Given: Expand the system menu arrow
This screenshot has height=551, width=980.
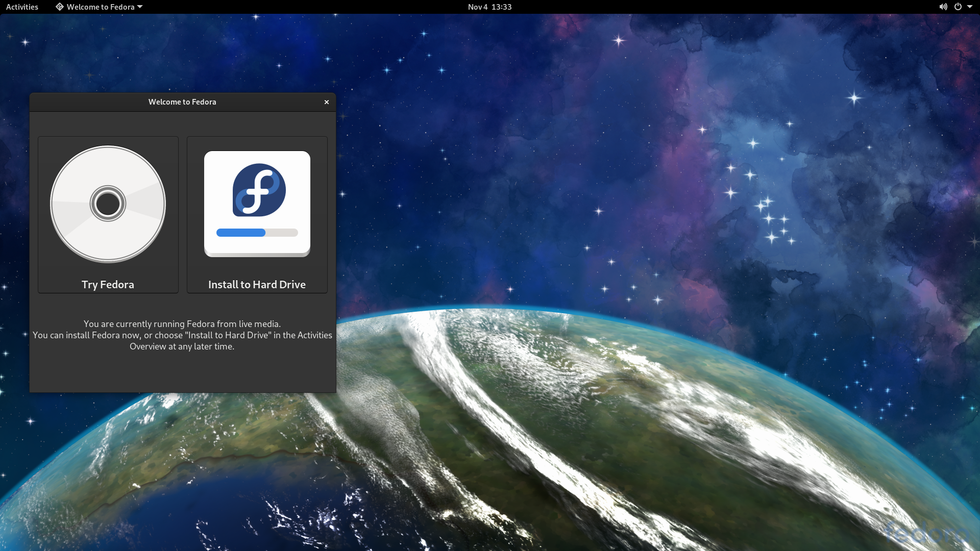Looking at the screenshot, I should (970, 7).
